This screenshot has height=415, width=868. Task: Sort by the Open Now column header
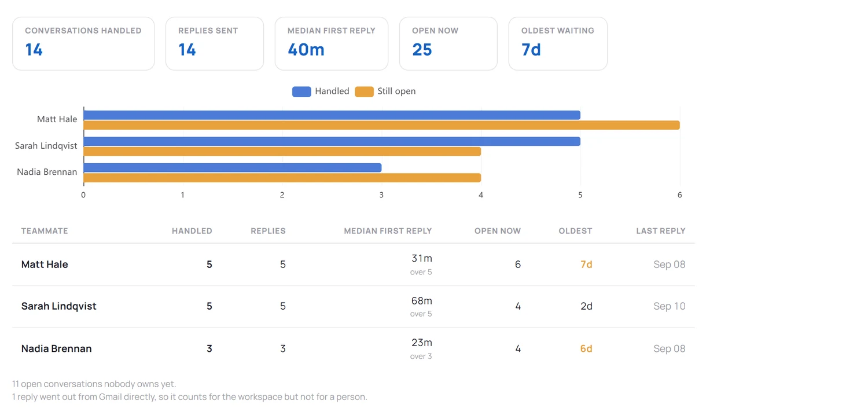pos(498,231)
